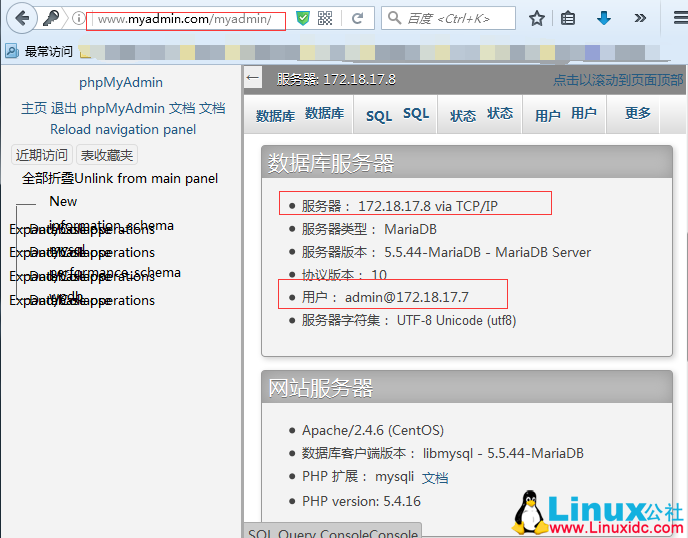This screenshot has height=538, width=688.
Task: Click the 5.5.44-MariaDB server version text
Action: [x=487, y=252]
